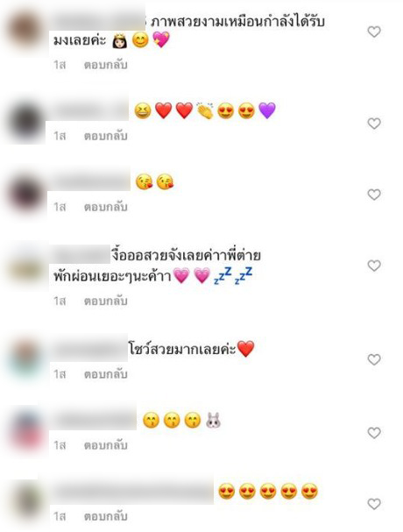Reply to the kissing-face emoji comment
Viewport: 403px width, 532px height.
coord(105,207)
